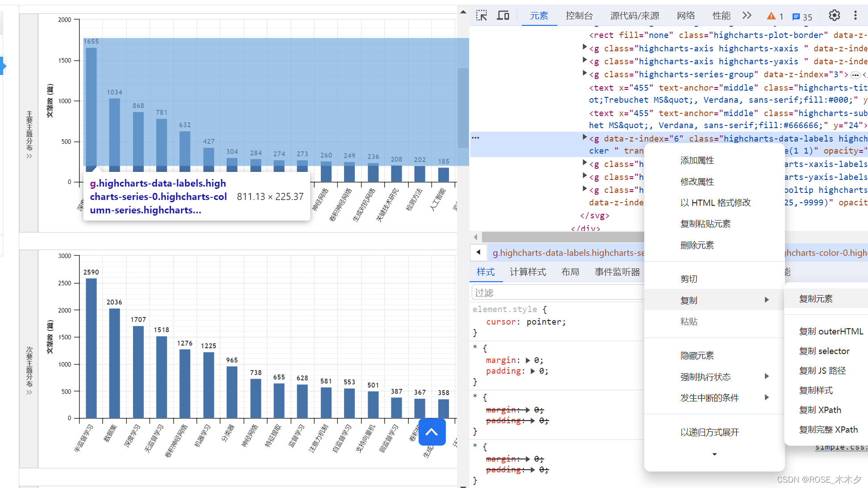Click the 35 messages issue counter

coord(802,17)
